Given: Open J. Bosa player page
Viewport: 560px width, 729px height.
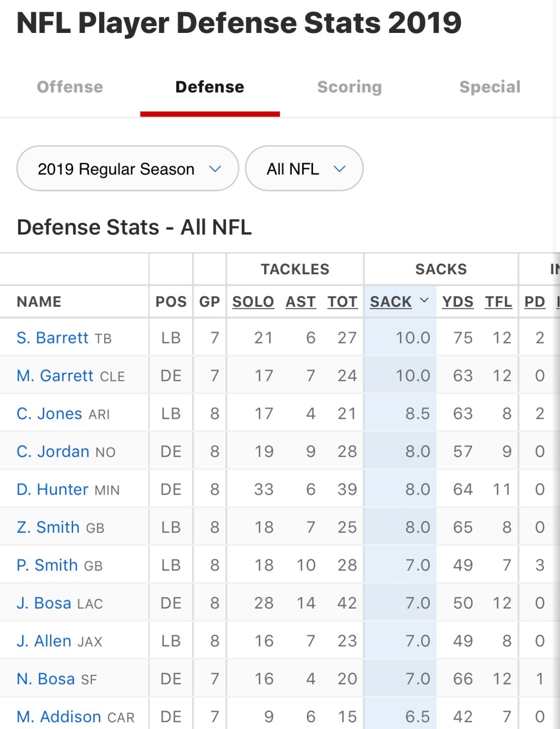Looking at the screenshot, I should pyautogui.click(x=44, y=603).
